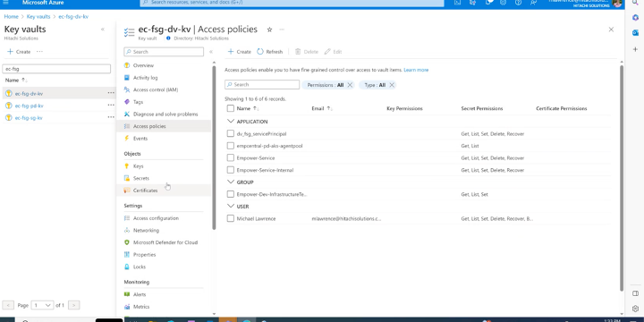Image resolution: width=644 pixels, height=322 pixels.
Task: Check the dv_fsg_servicePrincipal policy
Action: 231,133
